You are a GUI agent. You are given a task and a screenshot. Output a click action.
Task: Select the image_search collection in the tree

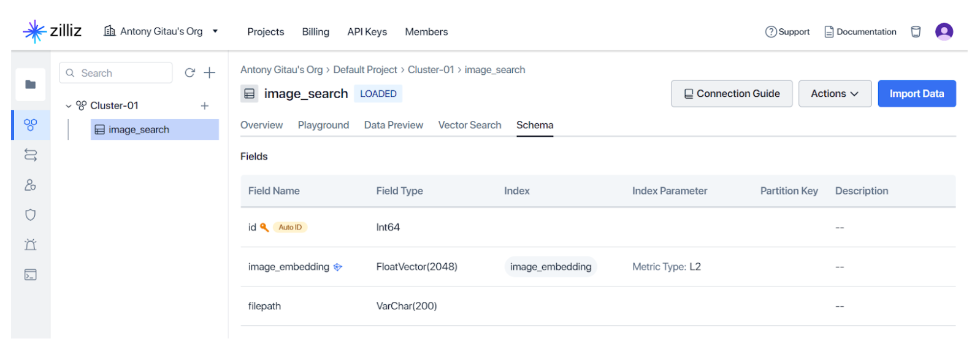point(155,129)
